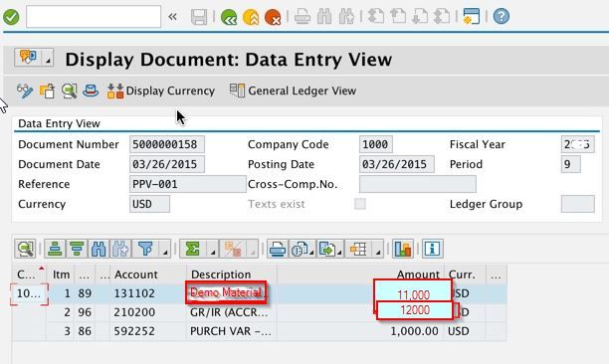Select account 131102 cell
This screenshot has width=609, height=364.
(x=148, y=293)
